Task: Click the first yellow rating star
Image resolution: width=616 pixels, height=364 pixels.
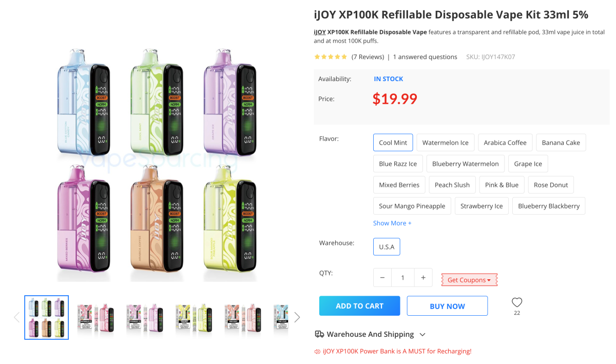Action: 317,56
